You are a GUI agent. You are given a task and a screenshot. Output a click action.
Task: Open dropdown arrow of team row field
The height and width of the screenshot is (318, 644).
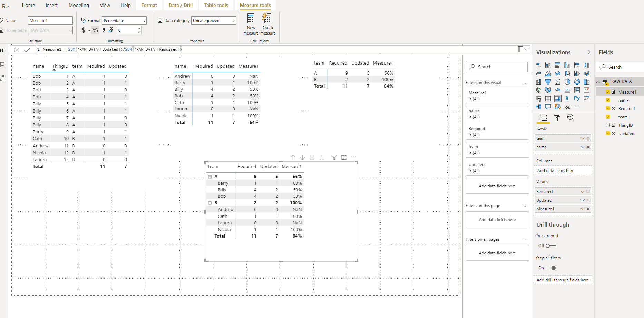(x=583, y=138)
